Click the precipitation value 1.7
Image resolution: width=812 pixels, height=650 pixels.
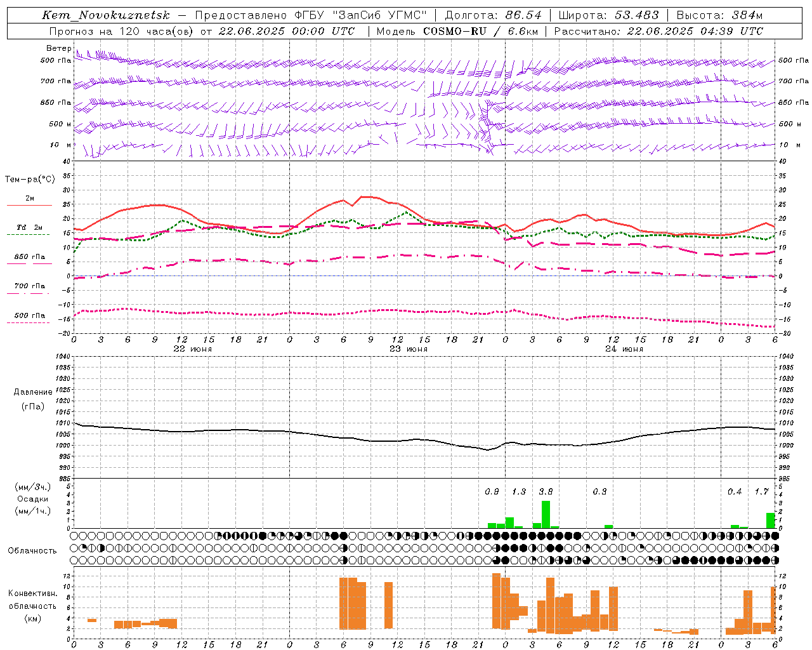pos(761,491)
